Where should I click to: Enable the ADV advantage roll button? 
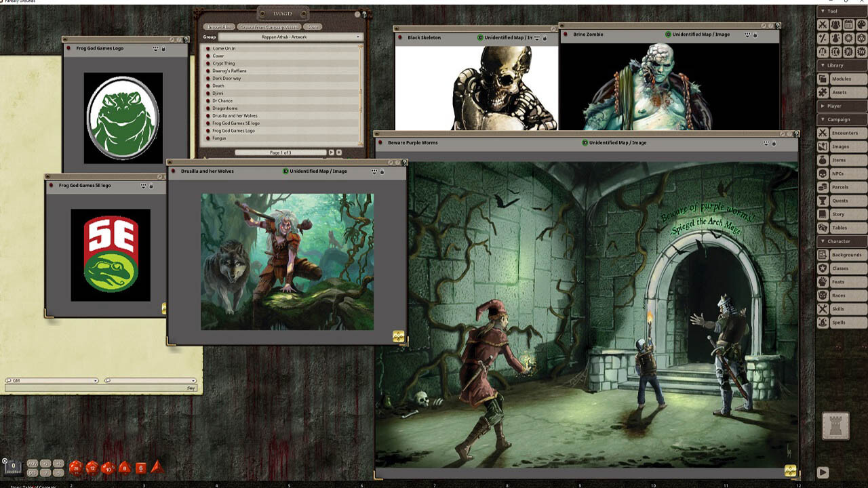pyautogui.click(x=33, y=463)
